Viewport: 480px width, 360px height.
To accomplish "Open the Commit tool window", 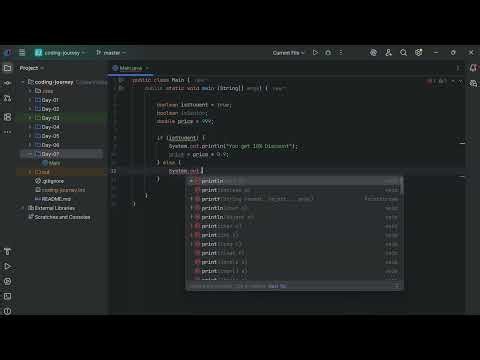I will tap(7, 83).
